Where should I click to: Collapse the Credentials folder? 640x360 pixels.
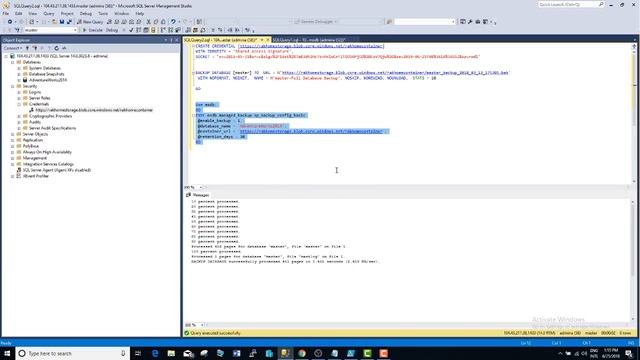coord(19,104)
